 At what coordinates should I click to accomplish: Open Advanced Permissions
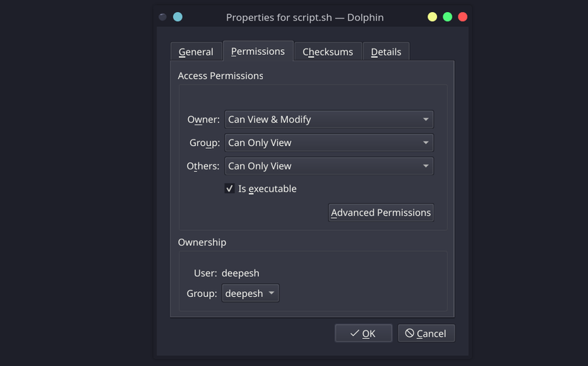pos(381,212)
